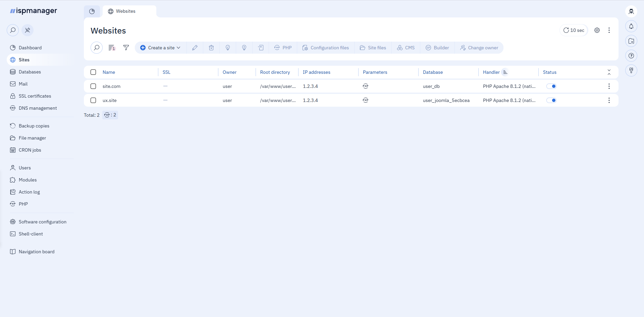Click the PHP toolbar button
The height and width of the screenshot is (317, 644).
pyautogui.click(x=283, y=48)
